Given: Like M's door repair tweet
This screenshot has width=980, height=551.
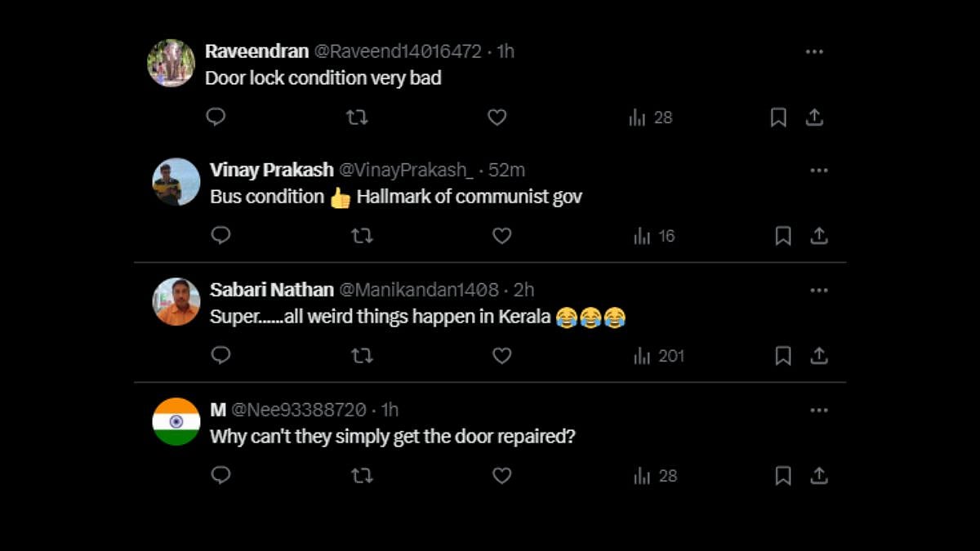Looking at the screenshot, I should click(x=502, y=476).
